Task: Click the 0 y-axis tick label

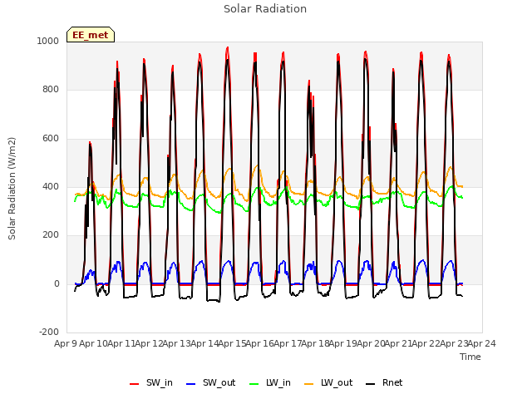Action: click(57, 283)
